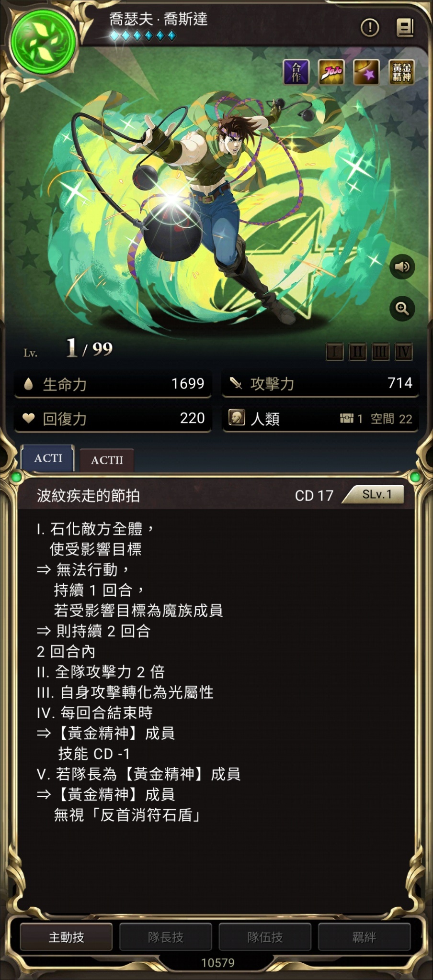The image size is (433, 980).
Task: Tap the SLv.1 skill level label
Action: point(376,494)
